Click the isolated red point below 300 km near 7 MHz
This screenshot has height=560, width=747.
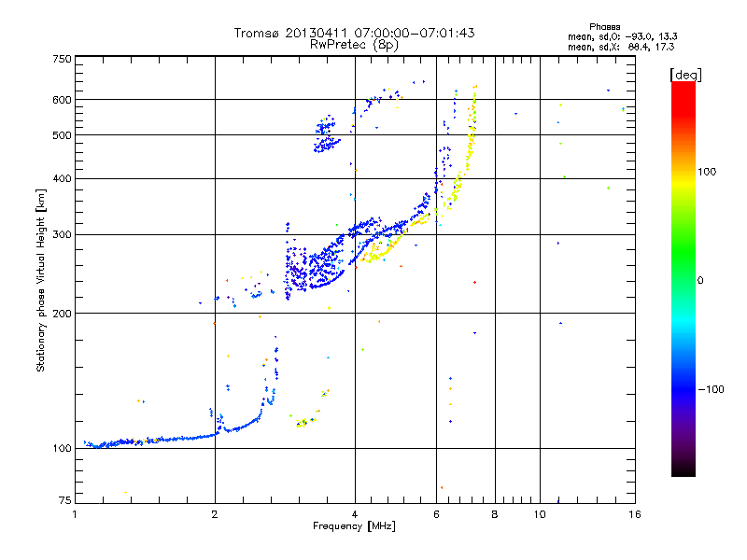pyautogui.click(x=474, y=283)
